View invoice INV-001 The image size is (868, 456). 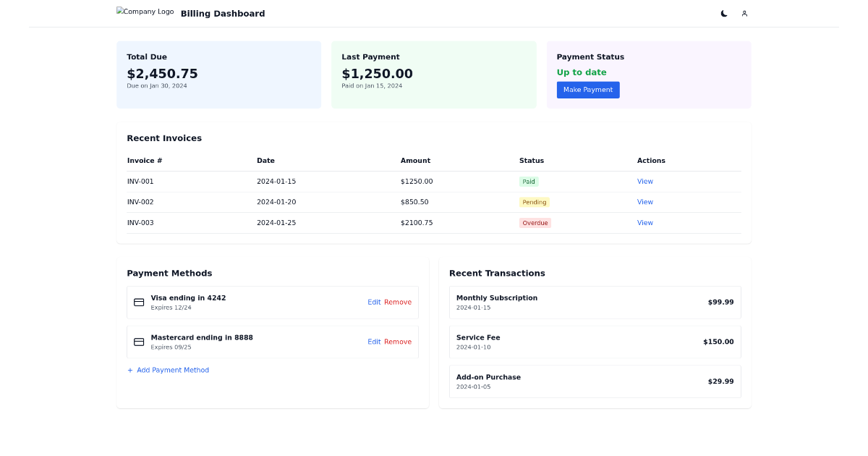tap(644, 181)
